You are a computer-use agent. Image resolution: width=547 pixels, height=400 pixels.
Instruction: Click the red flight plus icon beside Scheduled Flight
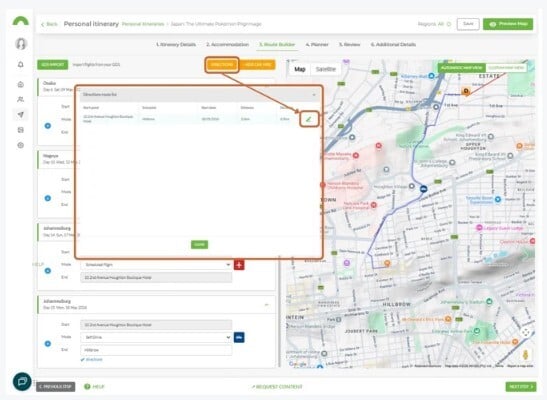click(239, 265)
